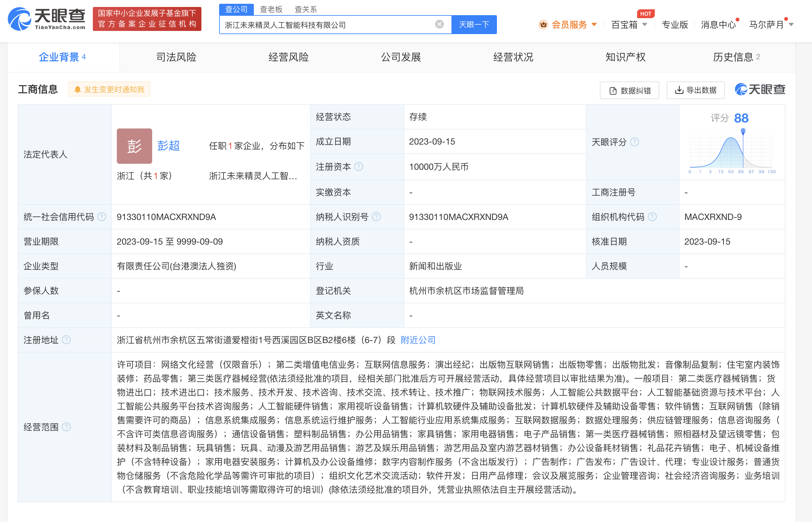Clear the search box text
This screenshot has width=812, height=522.
(x=439, y=24)
